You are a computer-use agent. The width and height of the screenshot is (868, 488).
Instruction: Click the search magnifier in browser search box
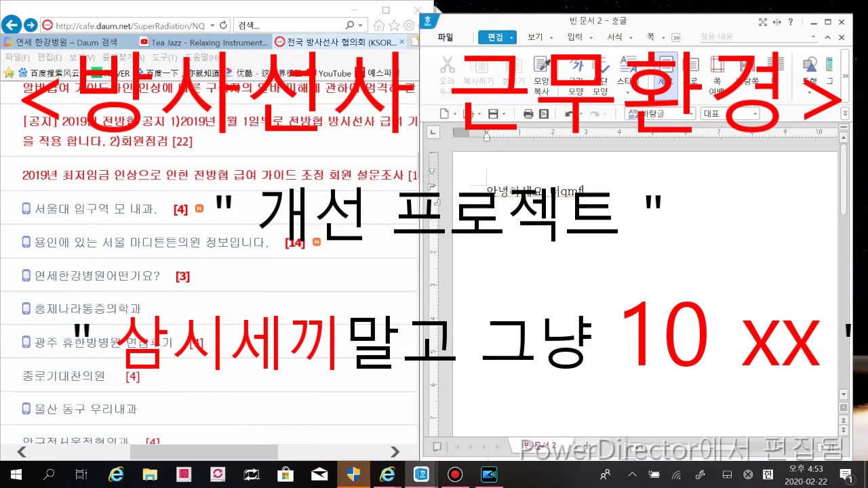(350, 25)
